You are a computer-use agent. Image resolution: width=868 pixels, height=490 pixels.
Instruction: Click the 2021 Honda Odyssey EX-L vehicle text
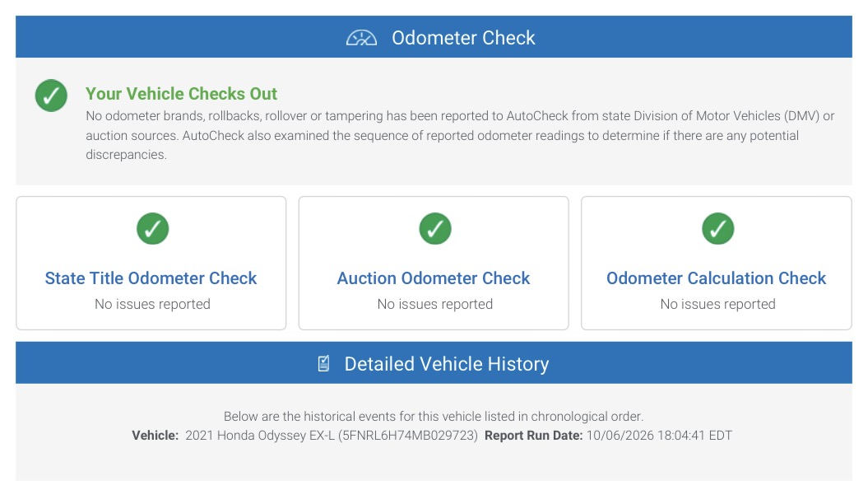tap(331, 435)
